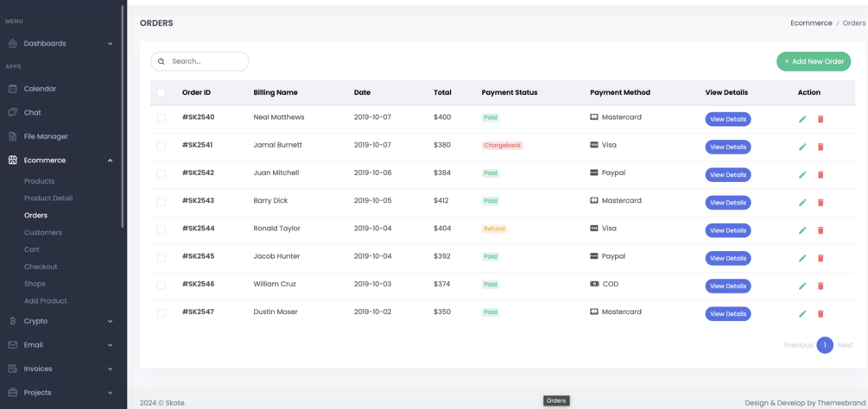Open the Products submenu item
The width and height of the screenshot is (868, 409).
click(40, 181)
